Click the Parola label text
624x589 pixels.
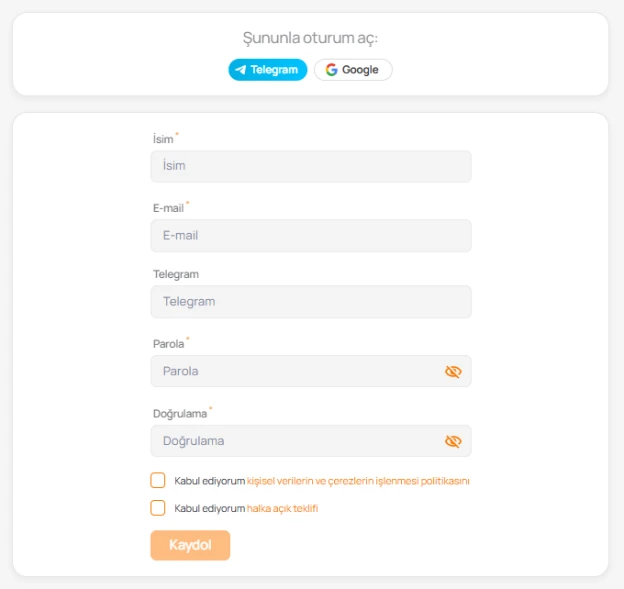pos(168,344)
